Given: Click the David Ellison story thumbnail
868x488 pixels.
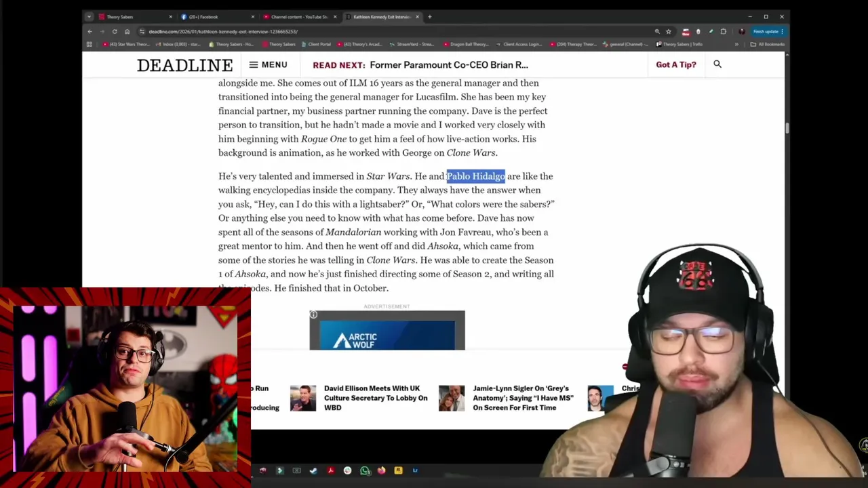Looking at the screenshot, I should [303, 399].
